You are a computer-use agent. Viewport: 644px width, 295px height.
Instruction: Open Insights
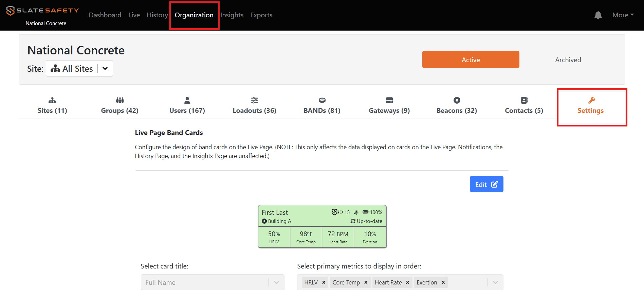[232, 15]
